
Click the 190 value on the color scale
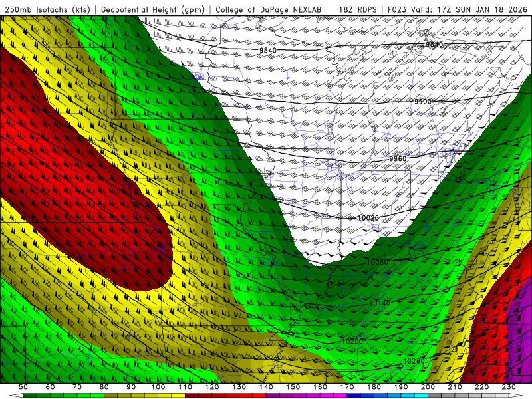click(401, 387)
